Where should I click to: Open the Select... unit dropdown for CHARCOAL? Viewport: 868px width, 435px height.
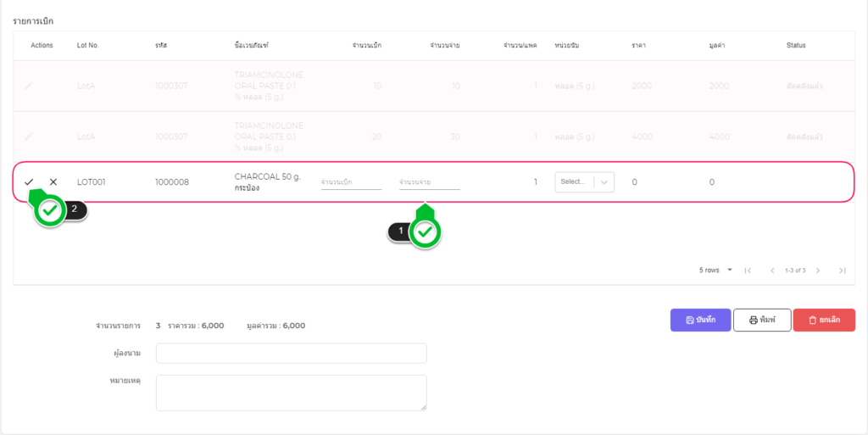[x=584, y=182]
